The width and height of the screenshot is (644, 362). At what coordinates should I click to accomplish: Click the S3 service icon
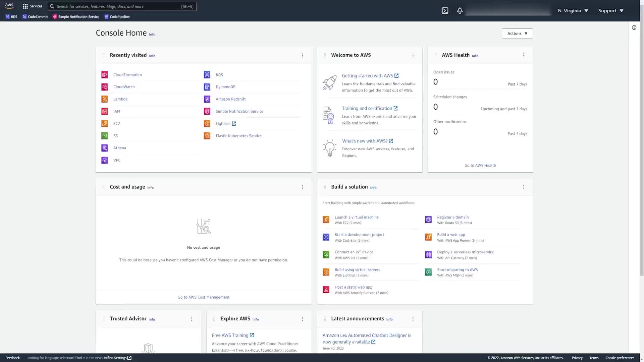pos(105,136)
